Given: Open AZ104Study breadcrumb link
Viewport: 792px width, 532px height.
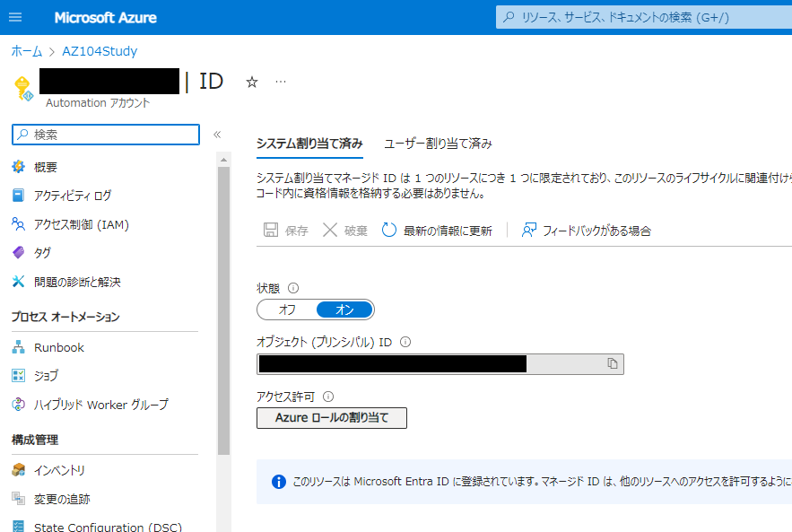Looking at the screenshot, I should coord(100,51).
